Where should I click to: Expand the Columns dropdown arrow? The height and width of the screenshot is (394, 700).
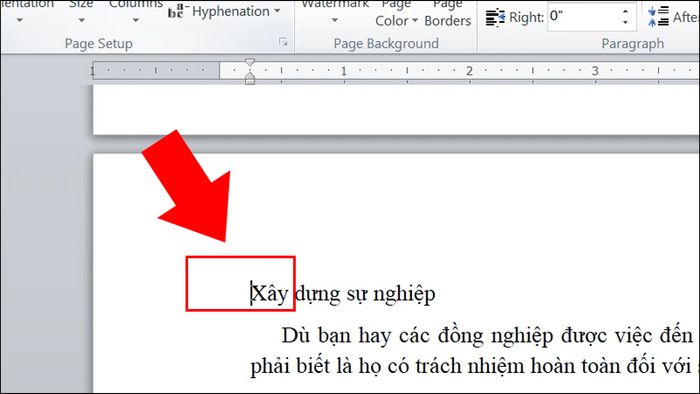[x=135, y=20]
